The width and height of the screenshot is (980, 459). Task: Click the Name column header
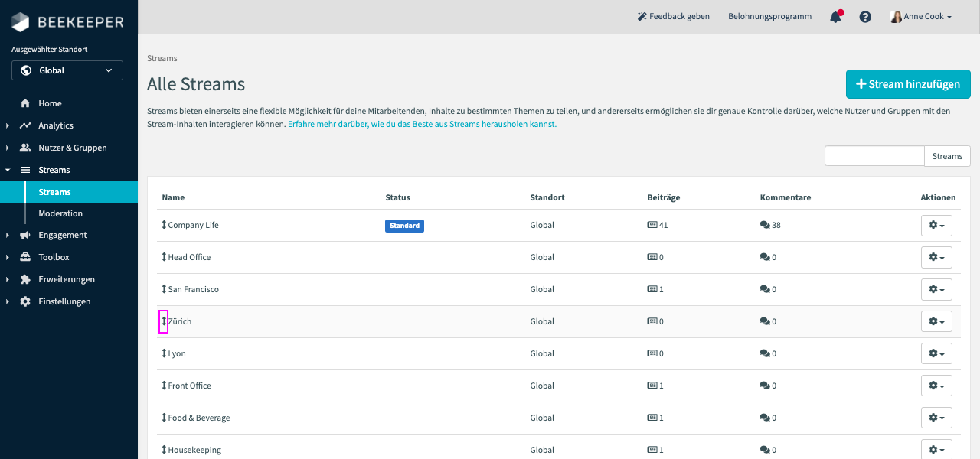[x=173, y=197]
